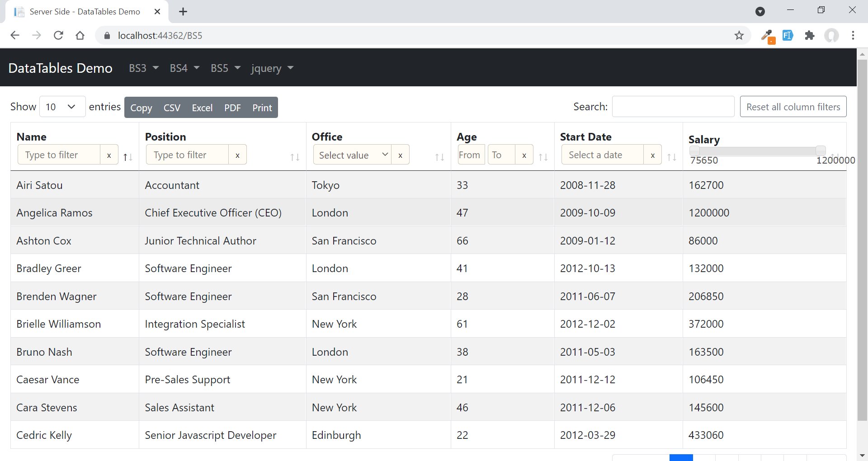Focus the Search input field
The height and width of the screenshot is (461, 868).
point(673,107)
